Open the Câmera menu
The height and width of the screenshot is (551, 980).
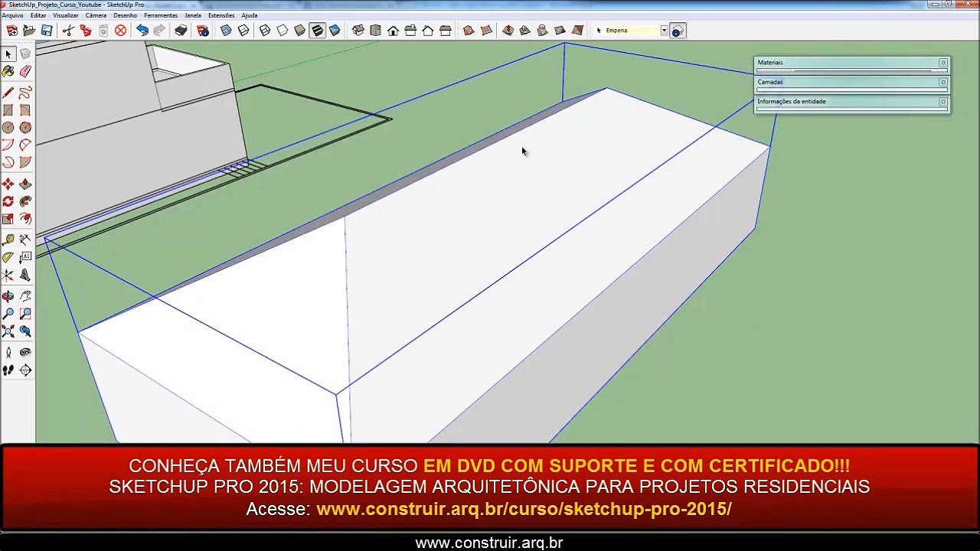(96, 15)
